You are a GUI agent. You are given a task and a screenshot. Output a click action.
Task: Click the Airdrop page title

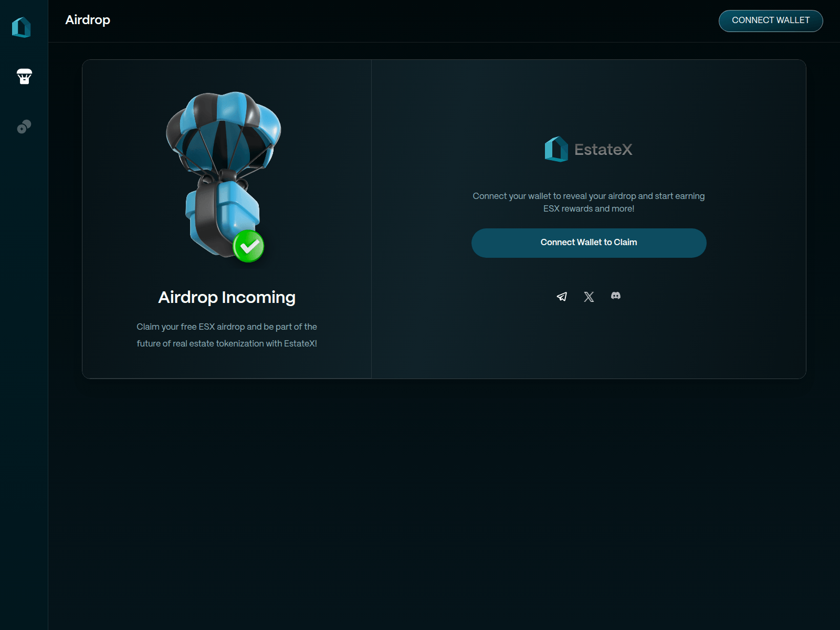pos(87,20)
